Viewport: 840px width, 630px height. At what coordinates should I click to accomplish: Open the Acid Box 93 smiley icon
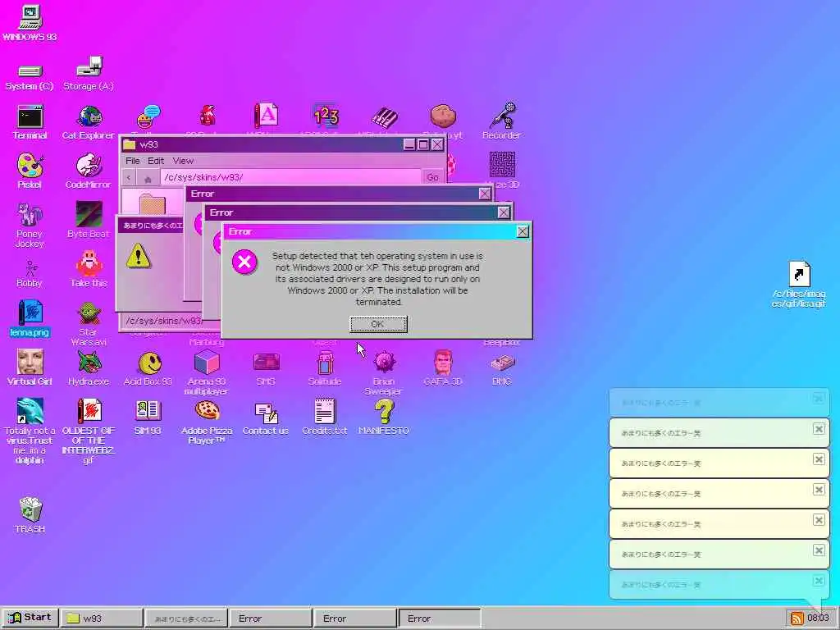click(148, 363)
